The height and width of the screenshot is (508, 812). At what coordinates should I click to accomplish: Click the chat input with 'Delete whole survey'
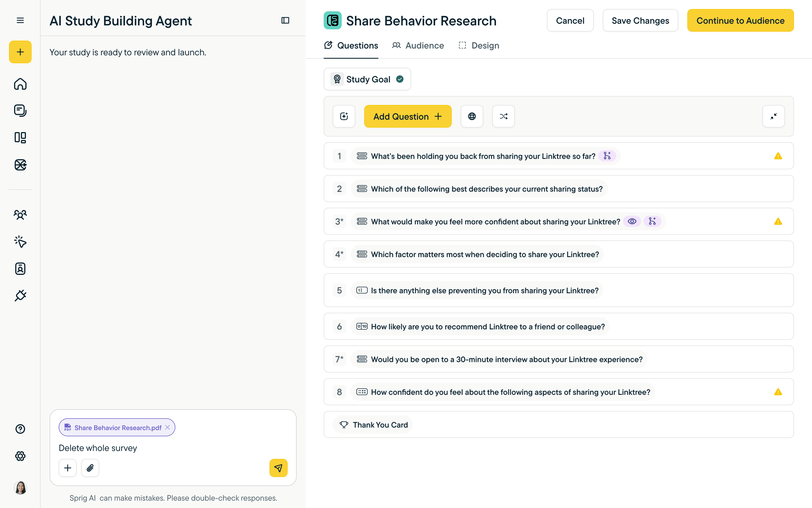pos(173,448)
